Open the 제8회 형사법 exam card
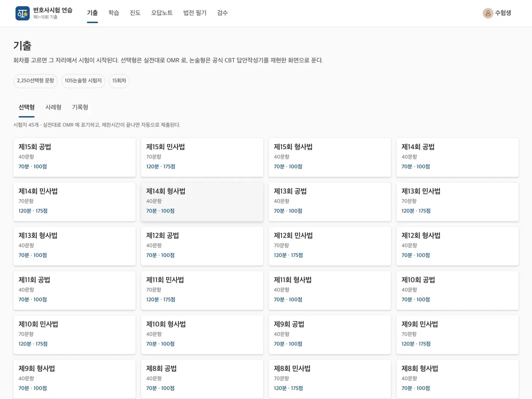 click(x=458, y=379)
